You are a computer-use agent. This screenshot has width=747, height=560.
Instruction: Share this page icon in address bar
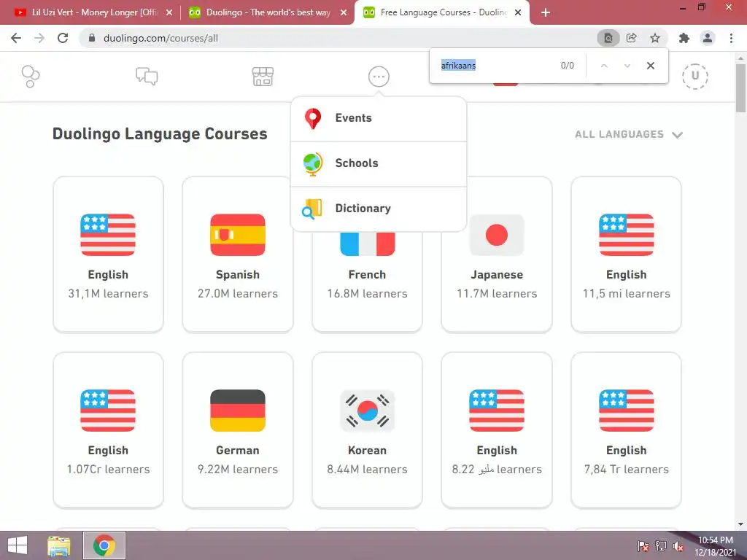632,38
